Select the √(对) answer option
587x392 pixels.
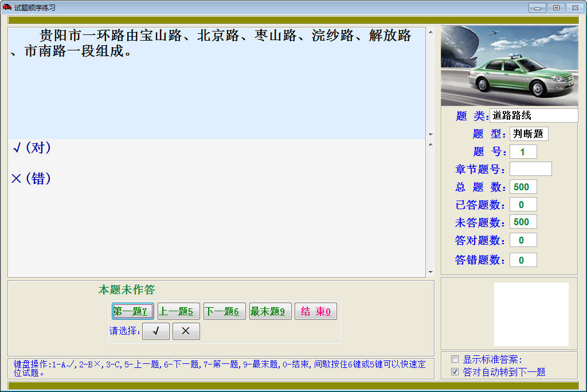[32, 148]
